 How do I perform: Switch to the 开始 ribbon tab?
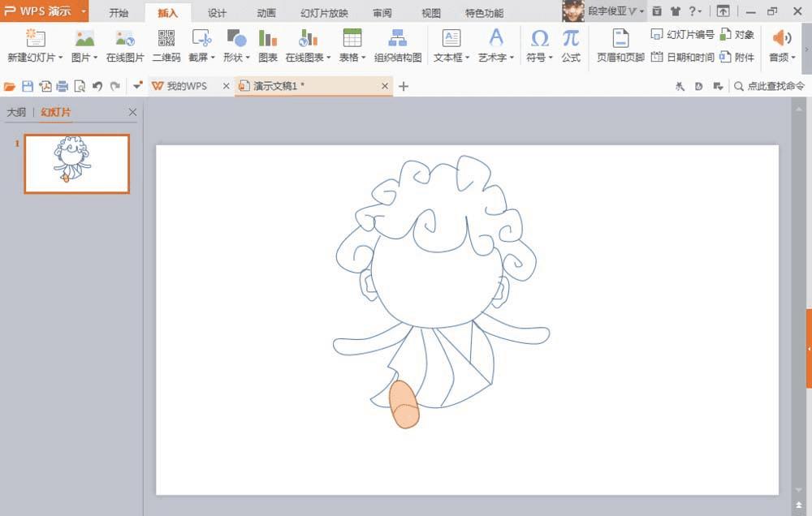pyautogui.click(x=119, y=13)
